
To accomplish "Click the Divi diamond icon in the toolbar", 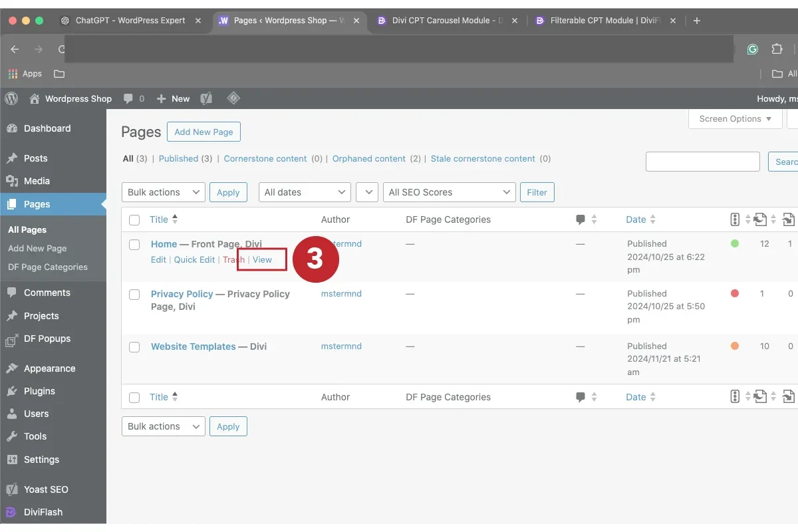I will point(233,98).
